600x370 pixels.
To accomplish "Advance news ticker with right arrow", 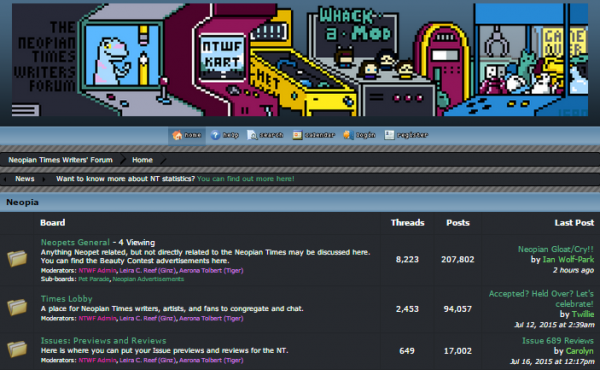I will [44, 179].
